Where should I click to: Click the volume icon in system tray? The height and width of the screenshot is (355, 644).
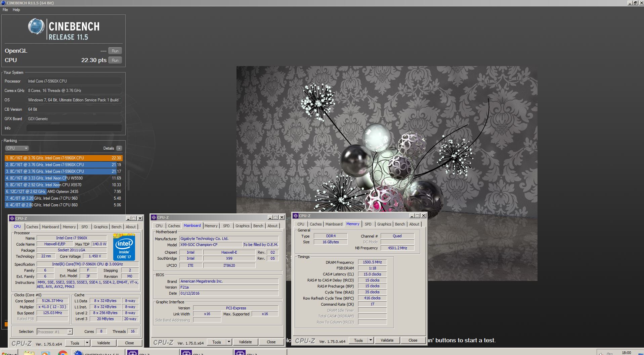coord(601,353)
